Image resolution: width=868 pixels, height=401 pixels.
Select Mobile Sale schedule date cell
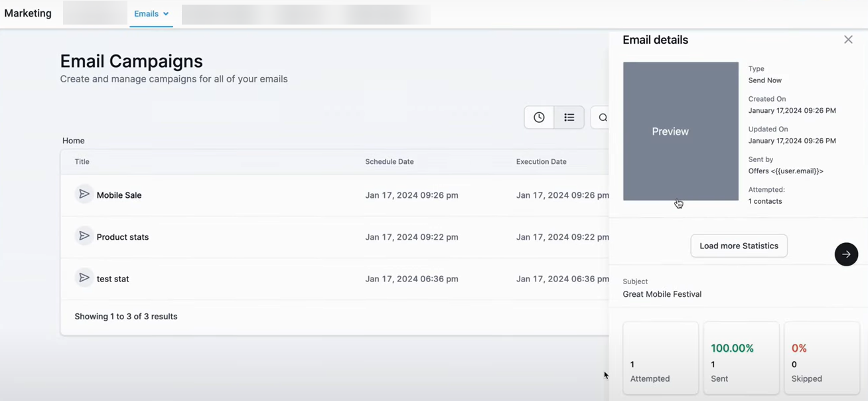point(411,195)
